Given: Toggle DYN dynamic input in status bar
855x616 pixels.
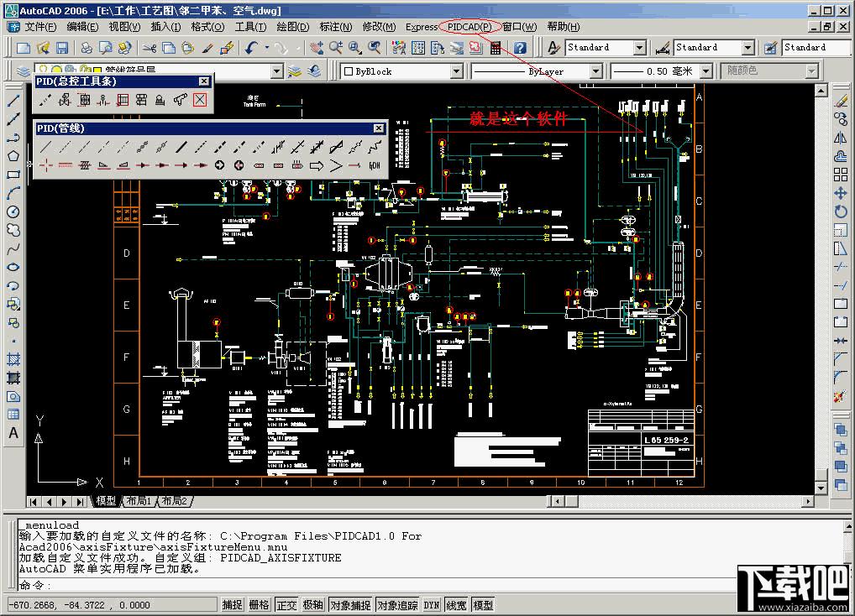Looking at the screenshot, I should (x=432, y=605).
